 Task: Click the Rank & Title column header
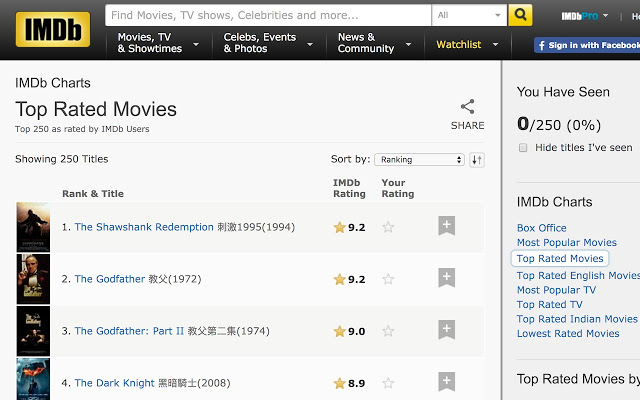coord(93,193)
